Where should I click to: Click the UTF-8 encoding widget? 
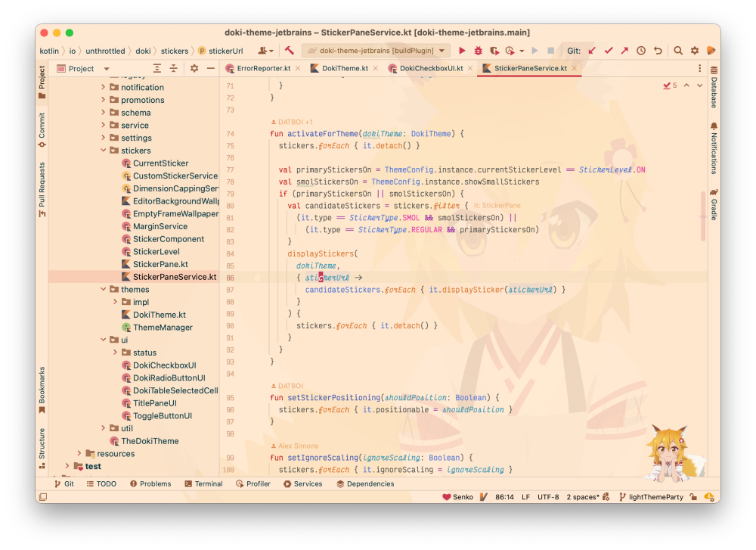point(548,497)
